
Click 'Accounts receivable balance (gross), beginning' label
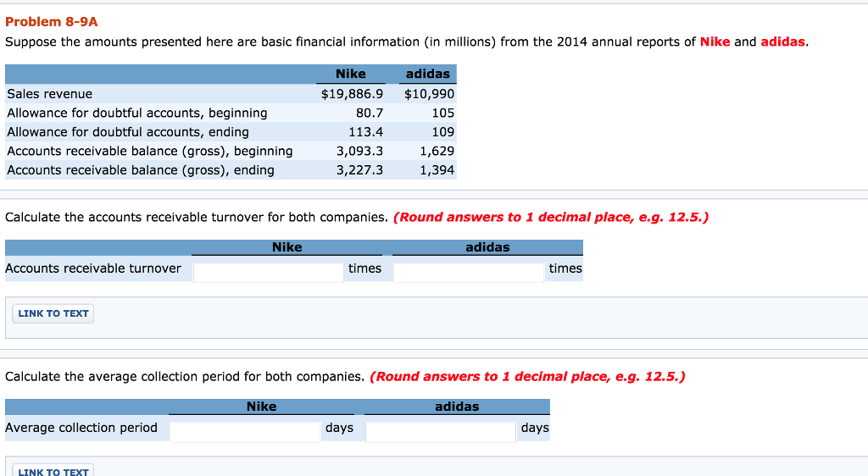pyautogui.click(x=150, y=151)
